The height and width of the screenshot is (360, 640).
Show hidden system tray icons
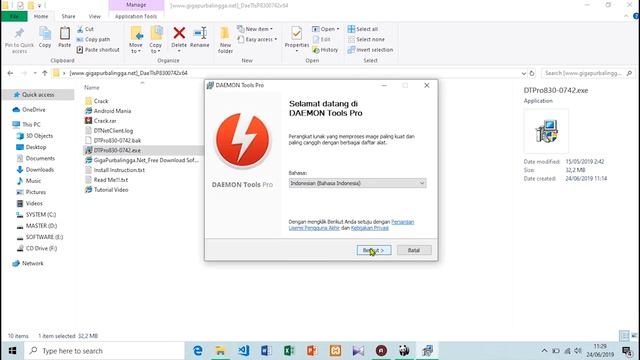click(x=544, y=351)
